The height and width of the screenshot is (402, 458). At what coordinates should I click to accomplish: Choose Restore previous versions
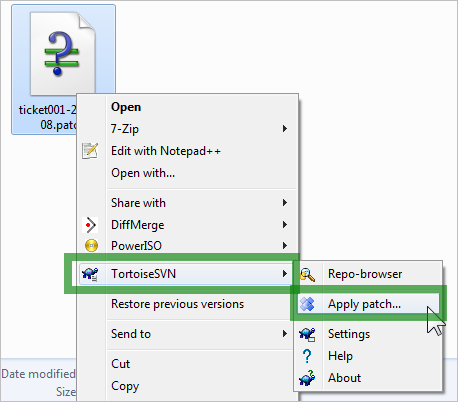pos(177,304)
